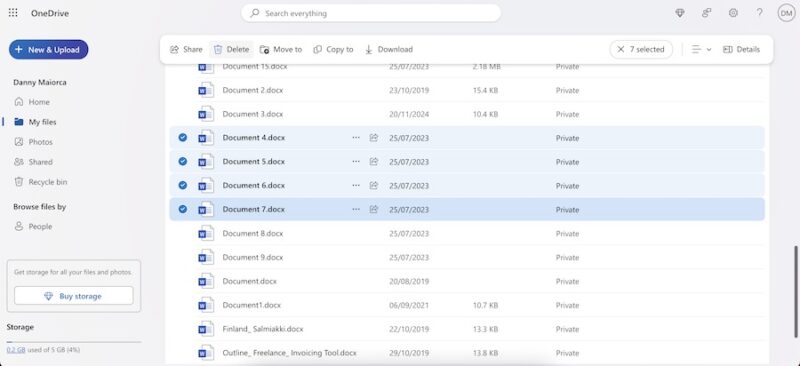Clear selection with the 7 selected X
This screenshot has height=366, width=800.
620,50
